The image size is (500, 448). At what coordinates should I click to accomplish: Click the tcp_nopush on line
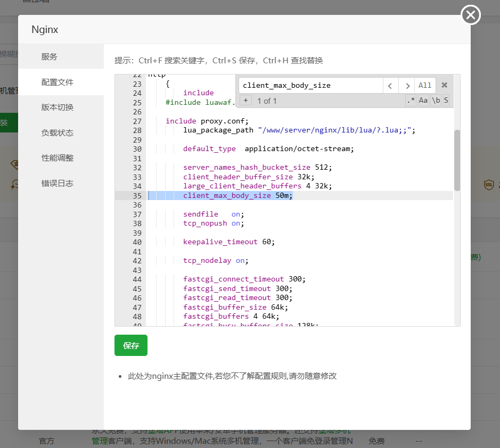214,223
